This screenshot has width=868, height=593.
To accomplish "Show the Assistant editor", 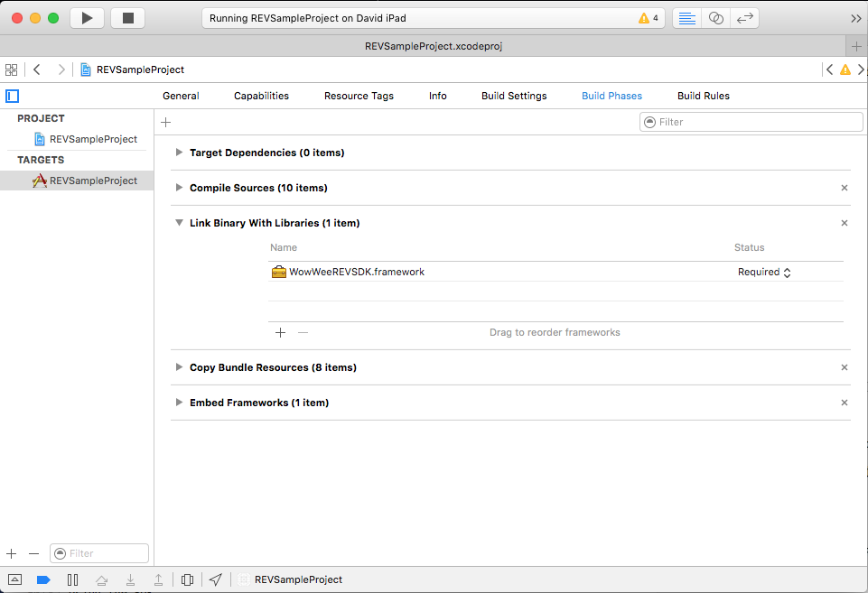I will pyautogui.click(x=715, y=18).
